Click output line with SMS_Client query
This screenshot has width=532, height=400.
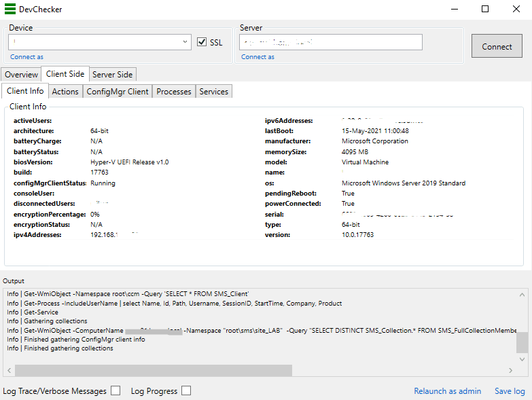coord(128,294)
